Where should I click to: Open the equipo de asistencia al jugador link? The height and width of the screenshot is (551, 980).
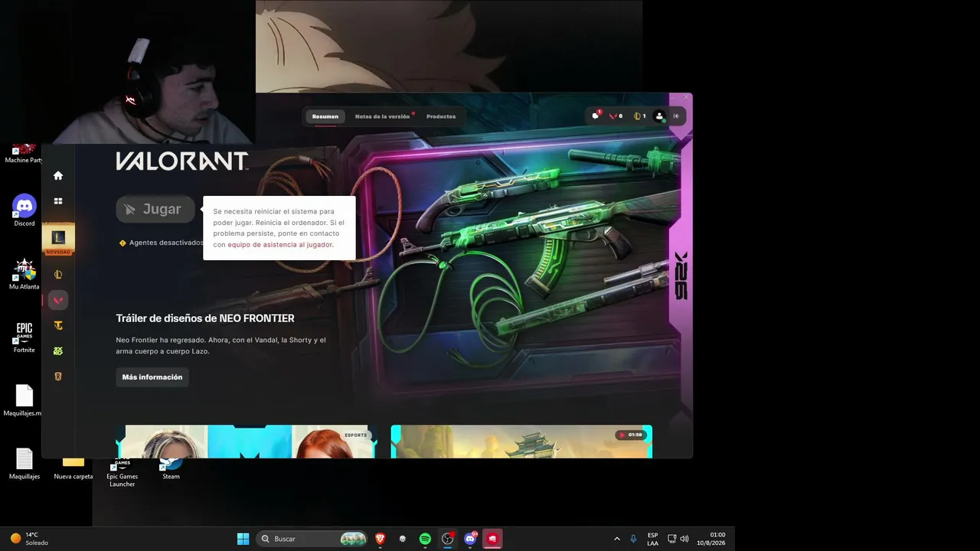pyautogui.click(x=280, y=245)
